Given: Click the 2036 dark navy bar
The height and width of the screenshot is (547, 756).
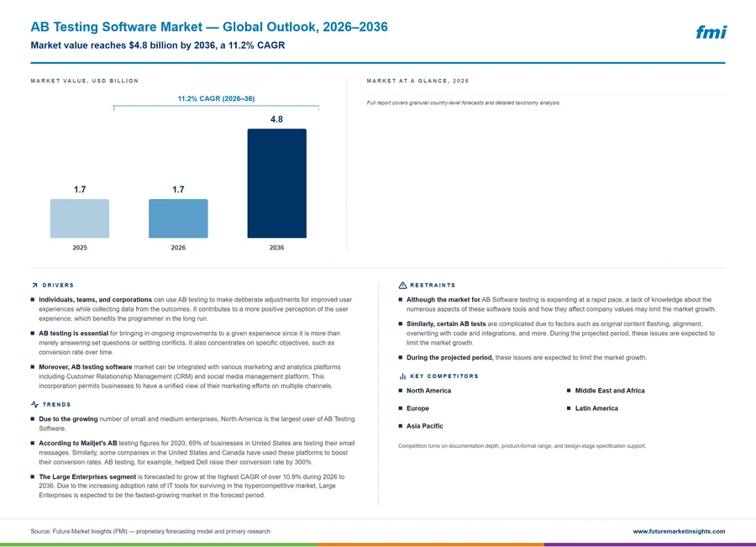Looking at the screenshot, I should click(x=276, y=183).
